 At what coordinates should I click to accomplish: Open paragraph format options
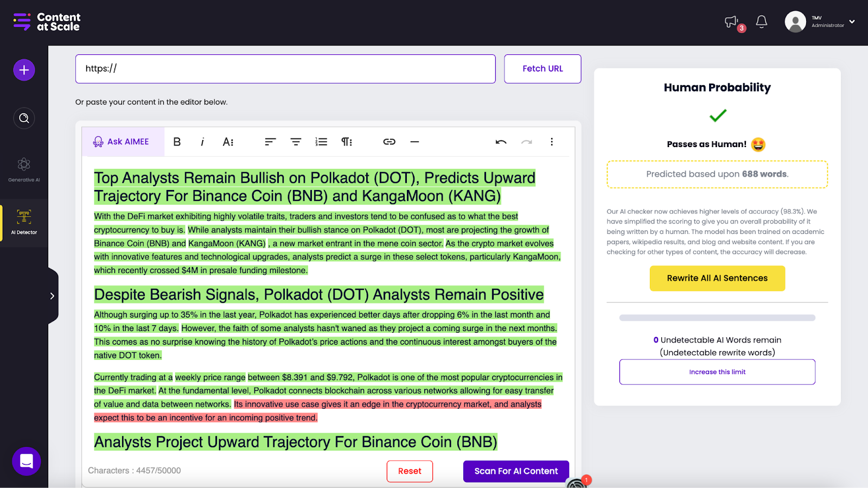[347, 142]
